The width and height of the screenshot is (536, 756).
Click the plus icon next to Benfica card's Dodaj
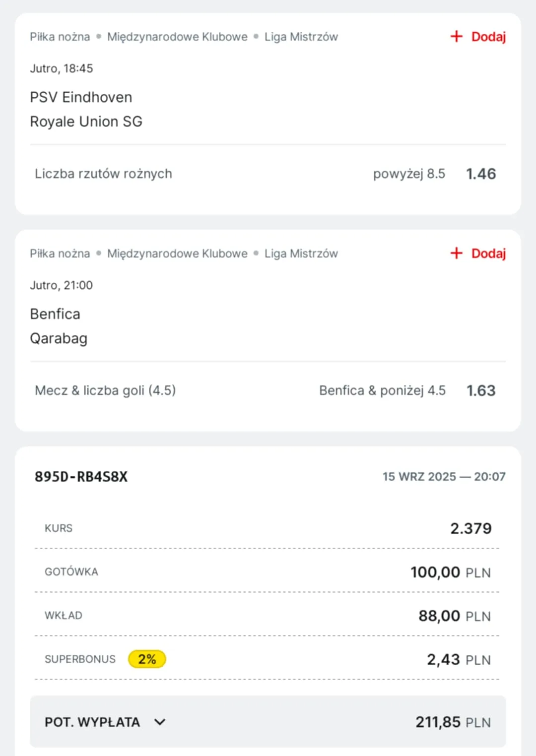pyautogui.click(x=456, y=253)
